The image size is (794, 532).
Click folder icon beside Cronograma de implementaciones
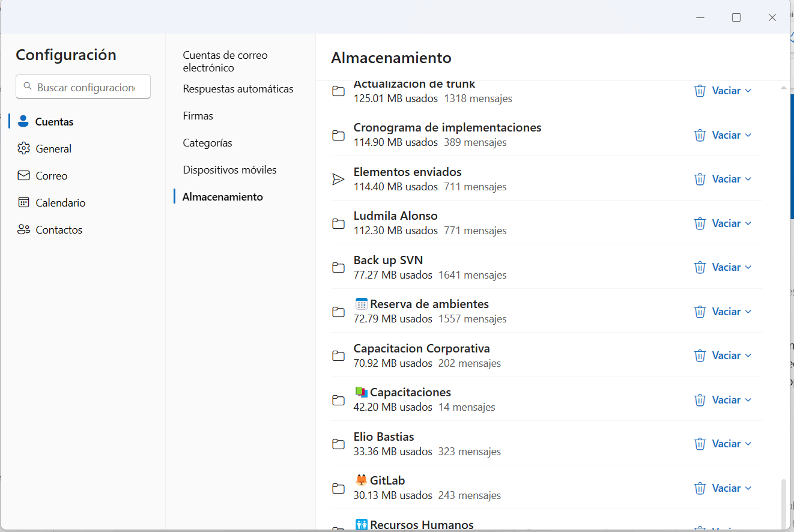tap(338, 135)
